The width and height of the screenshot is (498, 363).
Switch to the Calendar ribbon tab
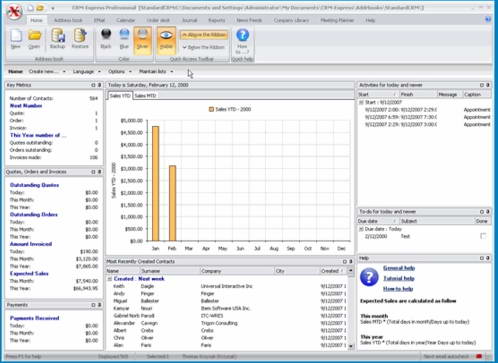pos(125,20)
